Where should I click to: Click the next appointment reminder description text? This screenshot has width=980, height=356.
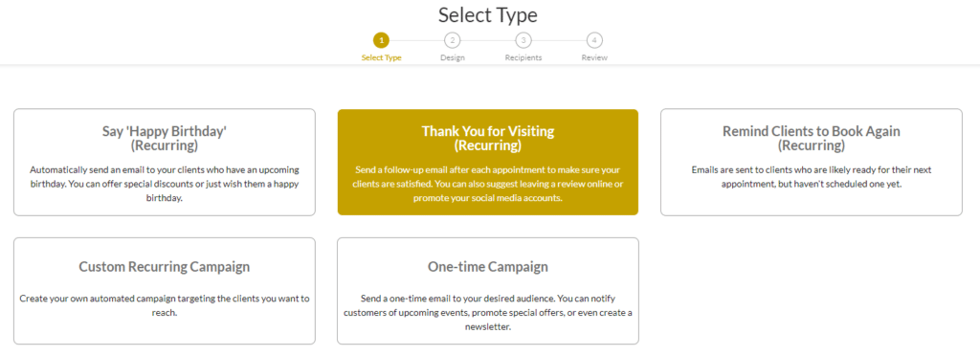pyautogui.click(x=812, y=177)
